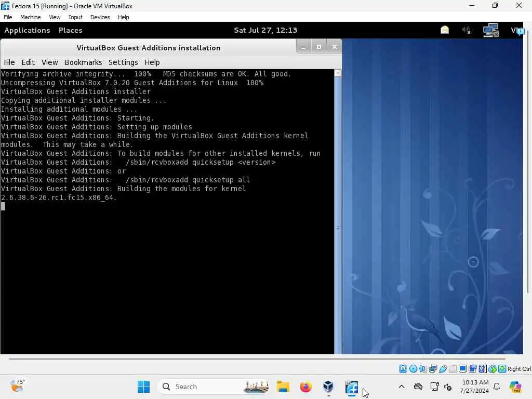The width and height of the screenshot is (532, 399).
Task: Open VirtualBox File menu
Action: [x=8, y=17]
